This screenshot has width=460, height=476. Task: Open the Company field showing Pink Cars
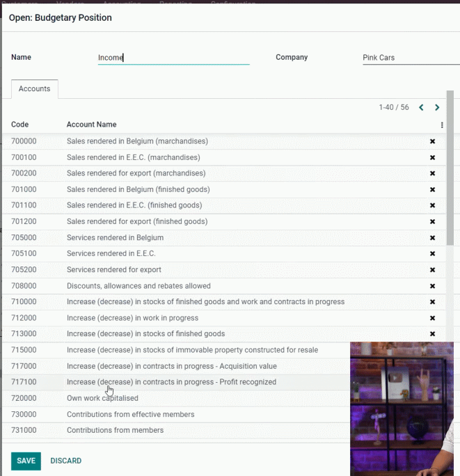pyautogui.click(x=411, y=58)
